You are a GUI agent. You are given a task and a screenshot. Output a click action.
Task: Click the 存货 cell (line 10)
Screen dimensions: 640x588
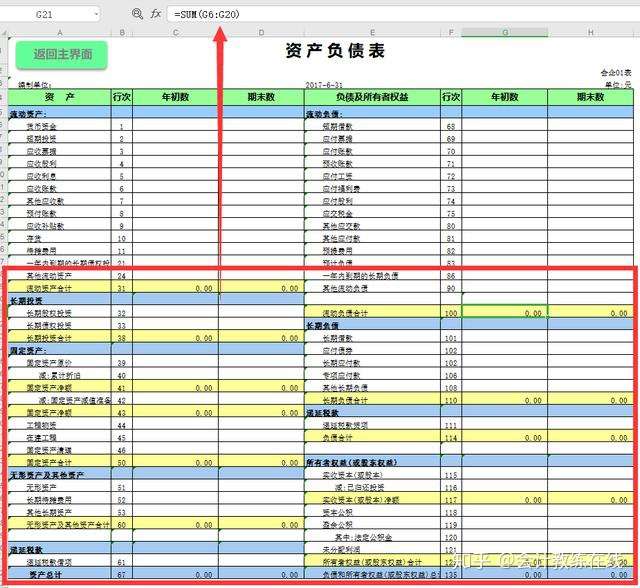60,238
